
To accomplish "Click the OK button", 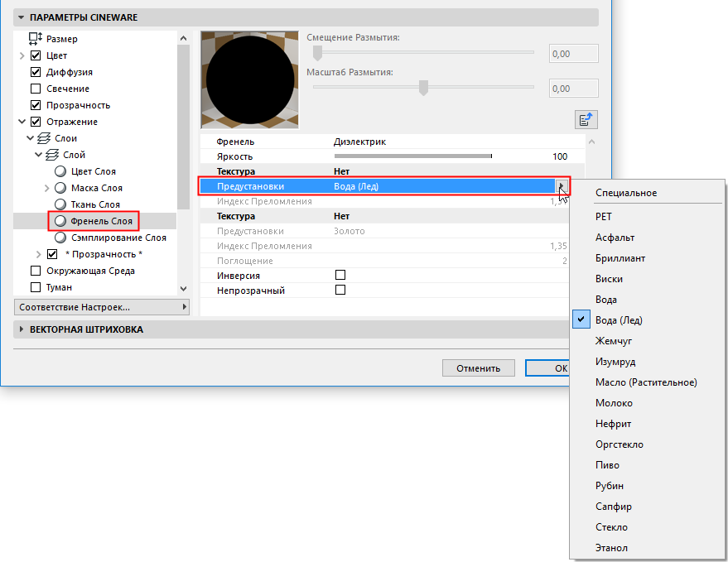I will tap(547, 368).
